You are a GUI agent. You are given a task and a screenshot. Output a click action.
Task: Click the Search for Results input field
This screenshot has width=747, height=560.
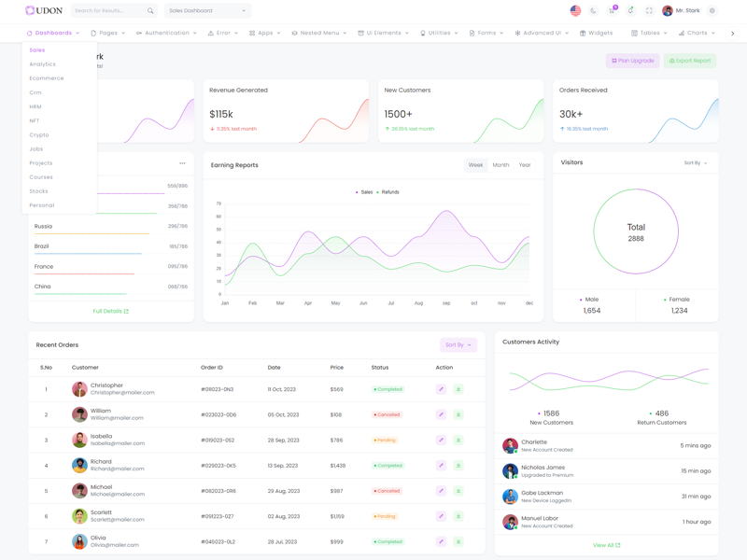click(x=109, y=11)
